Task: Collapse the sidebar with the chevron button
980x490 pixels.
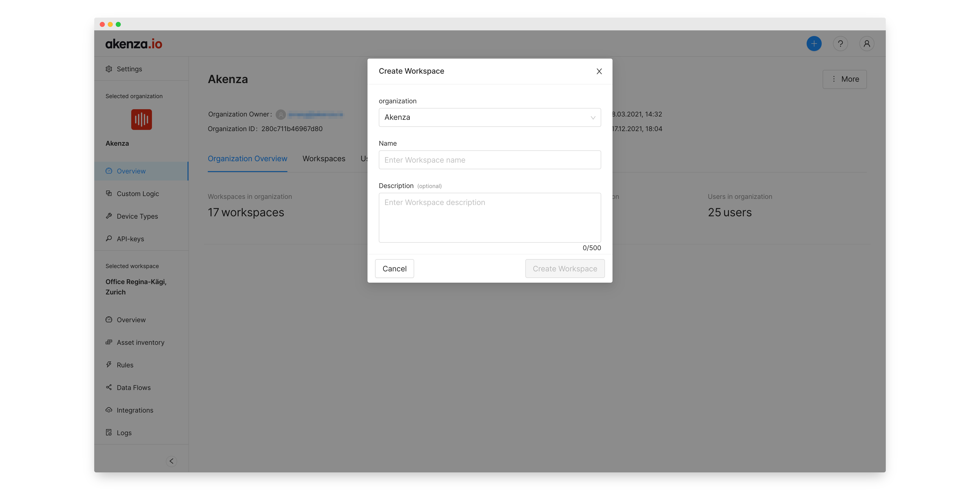Action: pos(171,461)
